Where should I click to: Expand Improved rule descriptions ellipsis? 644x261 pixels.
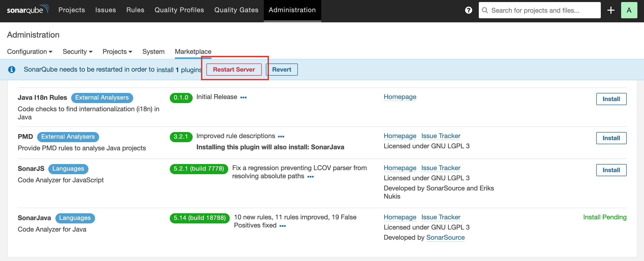(x=281, y=137)
